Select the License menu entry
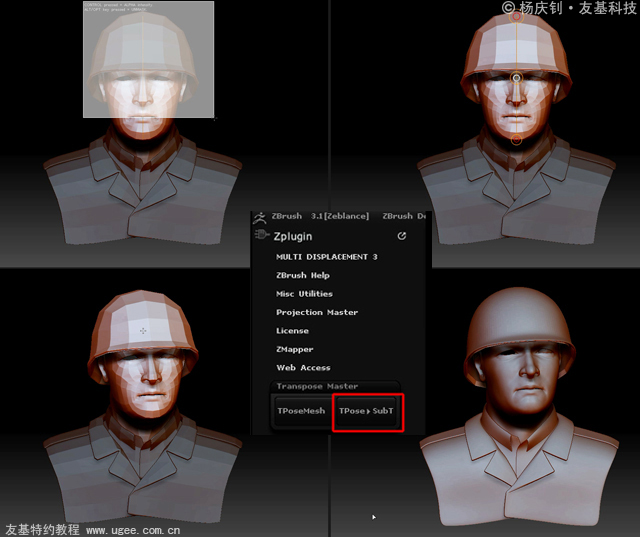Viewport: 640px width, 537px height. (x=292, y=331)
